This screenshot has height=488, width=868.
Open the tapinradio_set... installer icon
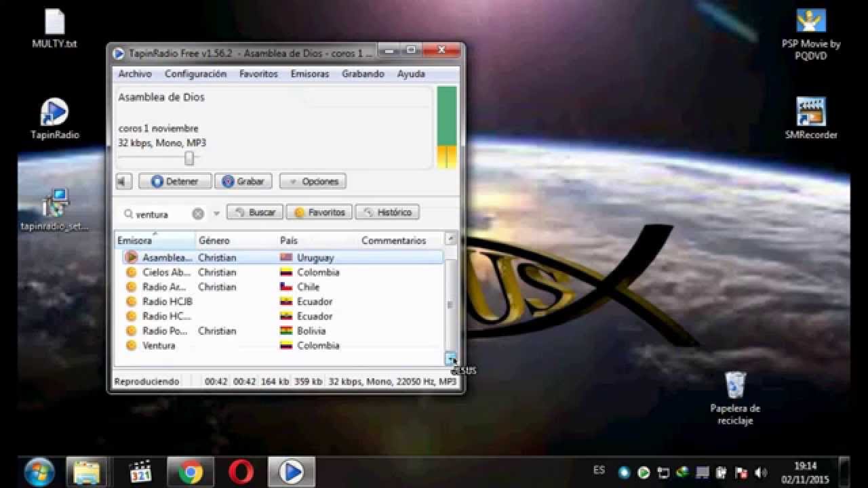[55, 210]
